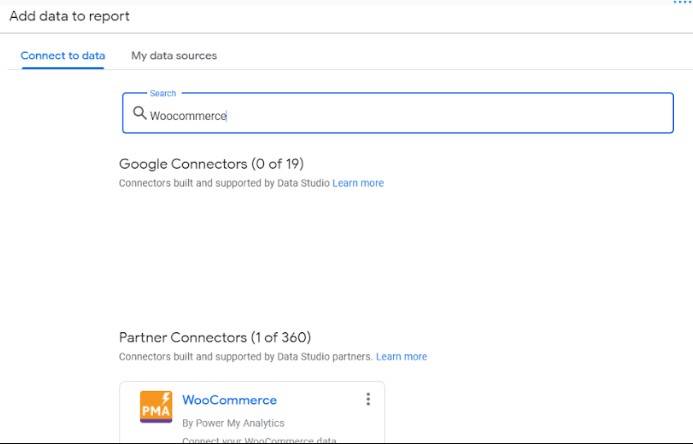693x444 pixels.
Task: Open the WooCommerce card three-dot menu
Action: click(368, 399)
